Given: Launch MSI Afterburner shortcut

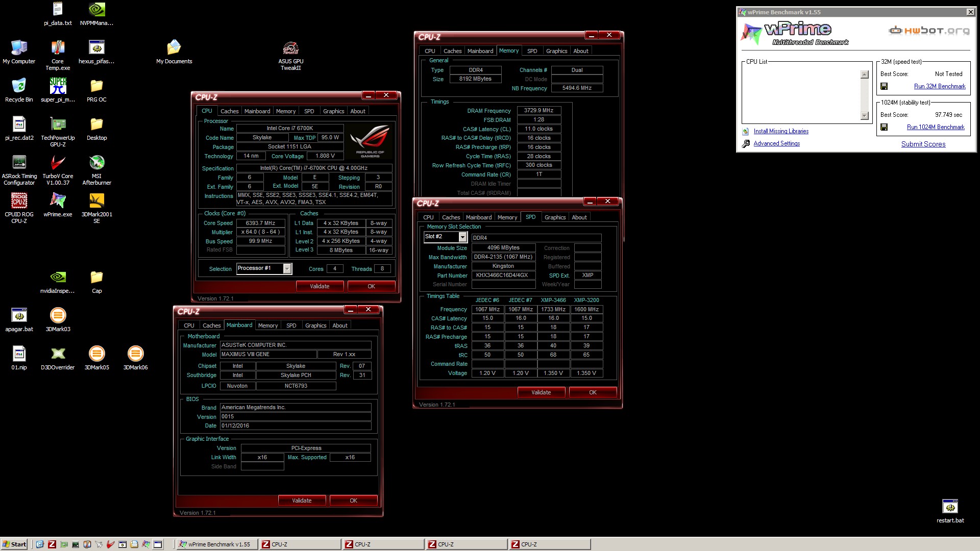Looking at the screenshot, I should [96, 169].
